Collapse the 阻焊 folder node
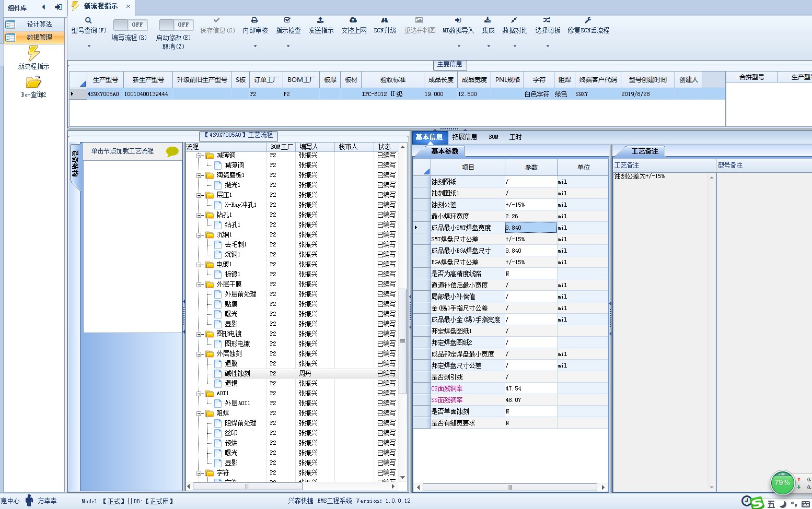812x509 pixels. [x=199, y=413]
